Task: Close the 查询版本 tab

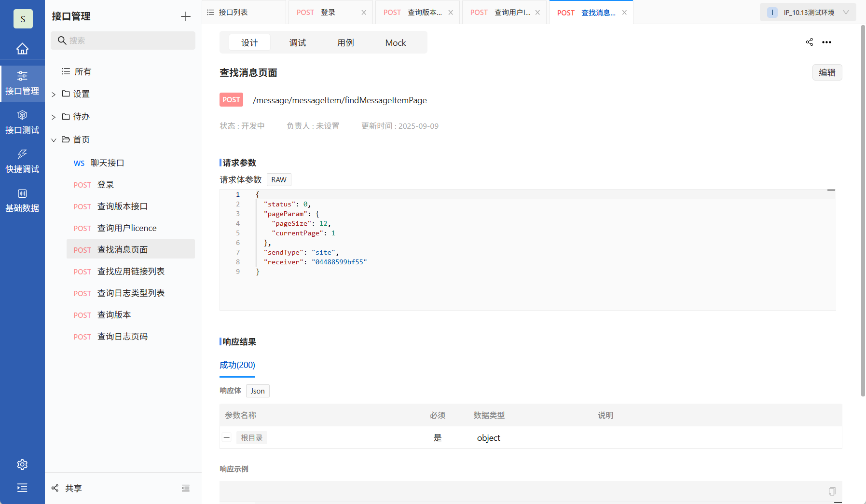Action: [x=451, y=13]
